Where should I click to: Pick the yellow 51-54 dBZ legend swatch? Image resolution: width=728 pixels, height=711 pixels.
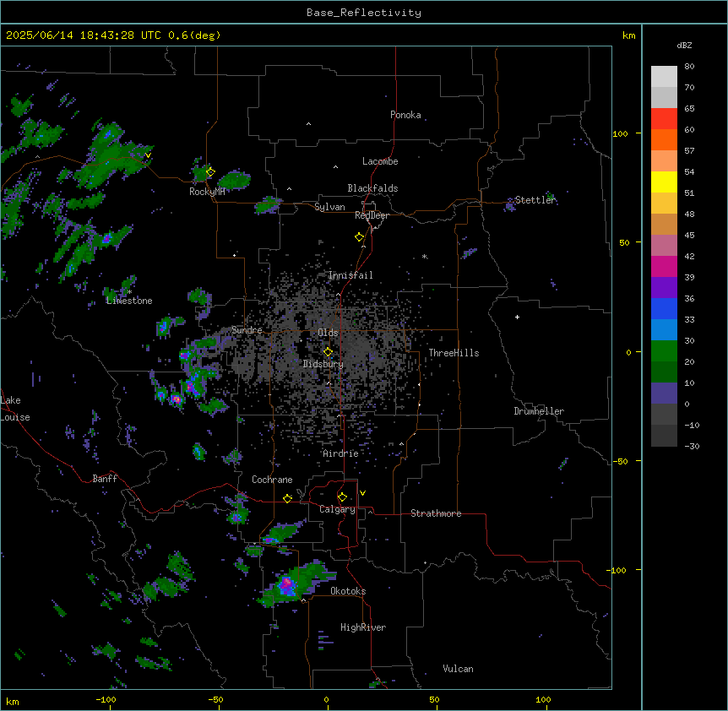click(664, 182)
